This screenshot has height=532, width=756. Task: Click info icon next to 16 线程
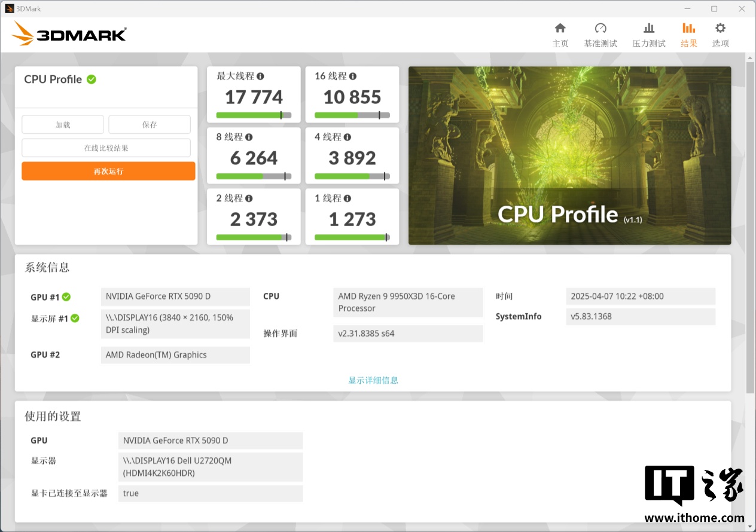(x=353, y=77)
